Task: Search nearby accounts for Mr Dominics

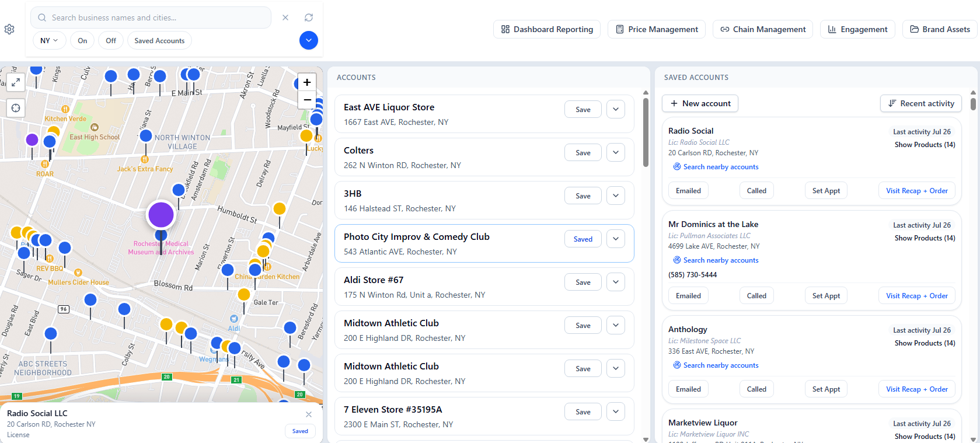Action: [x=716, y=260]
